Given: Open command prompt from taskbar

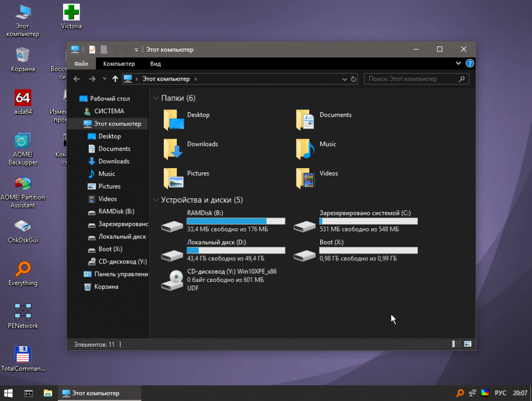Looking at the screenshot, I should 29,393.
